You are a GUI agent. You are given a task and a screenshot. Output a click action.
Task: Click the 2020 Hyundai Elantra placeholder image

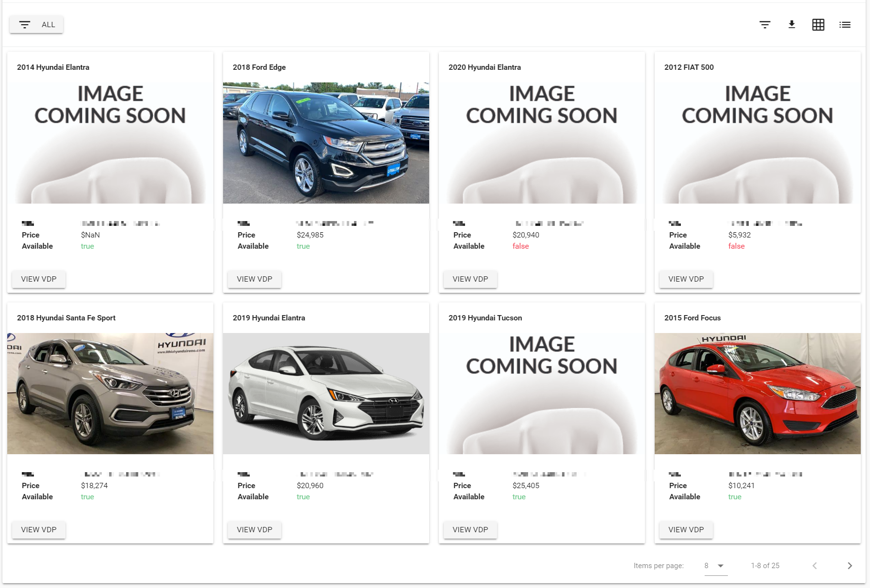[542, 143]
